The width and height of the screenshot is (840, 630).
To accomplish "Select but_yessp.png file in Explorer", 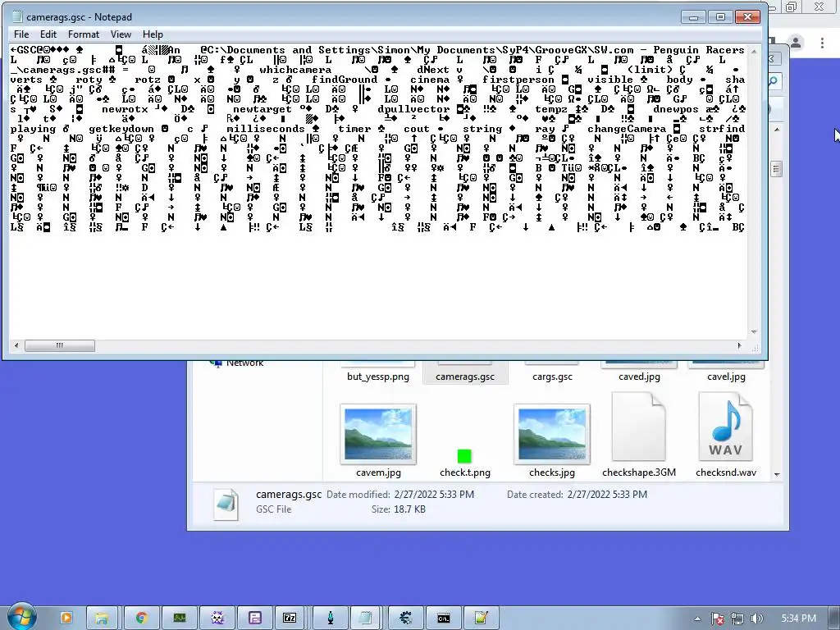I will [378, 377].
